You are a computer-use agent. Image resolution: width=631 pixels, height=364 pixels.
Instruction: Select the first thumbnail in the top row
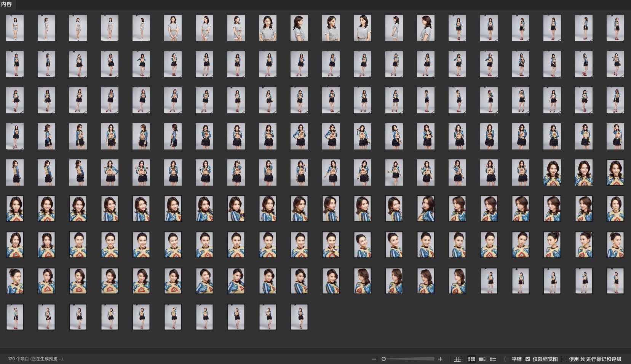pyautogui.click(x=15, y=28)
